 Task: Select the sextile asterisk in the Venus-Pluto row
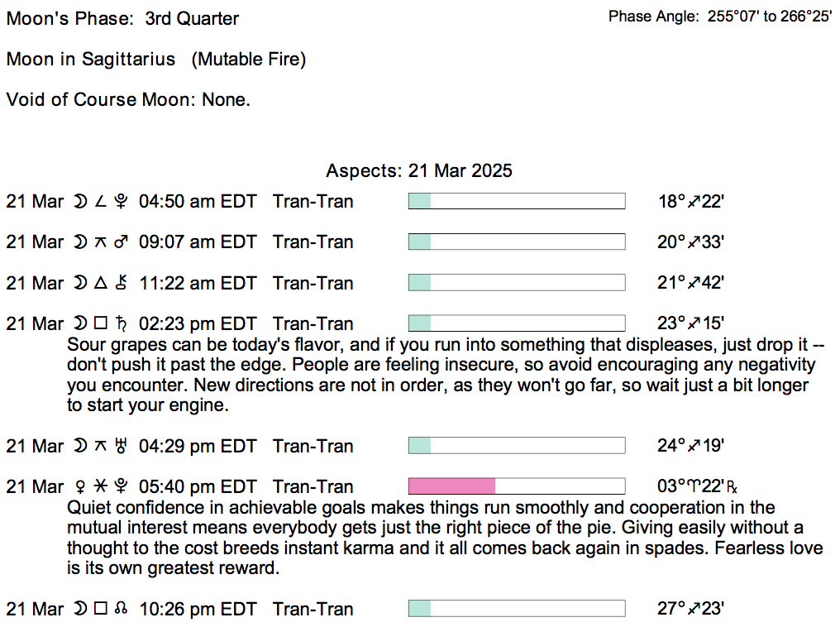click(x=101, y=487)
